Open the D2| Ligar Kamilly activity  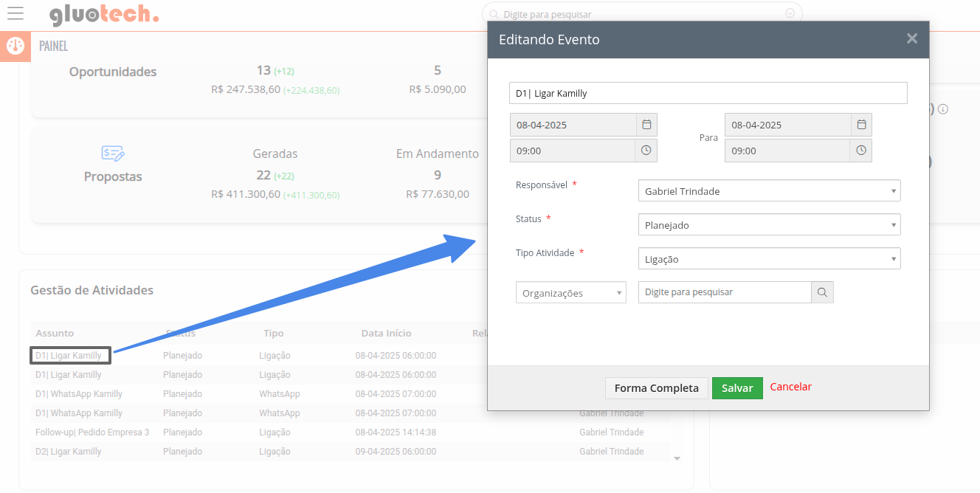click(69, 452)
